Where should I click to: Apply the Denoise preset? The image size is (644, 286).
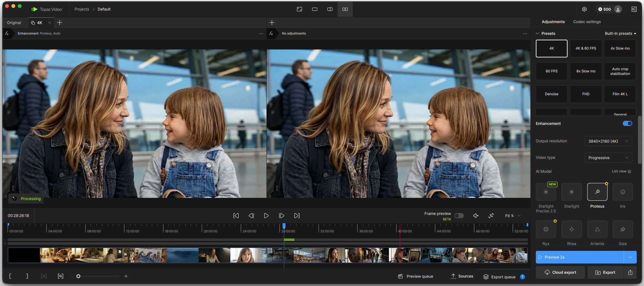tap(552, 94)
